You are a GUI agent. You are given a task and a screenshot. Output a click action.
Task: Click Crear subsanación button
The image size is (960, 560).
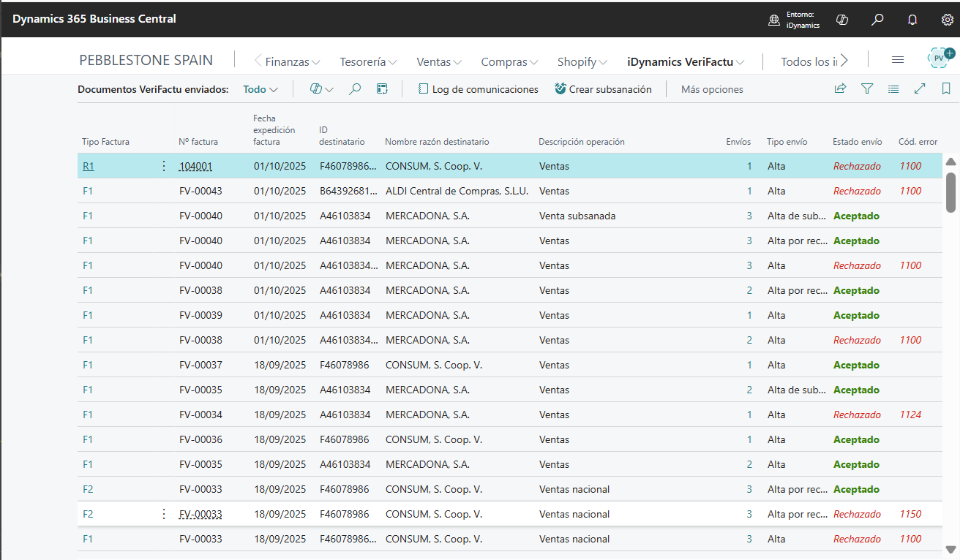point(603,89)
